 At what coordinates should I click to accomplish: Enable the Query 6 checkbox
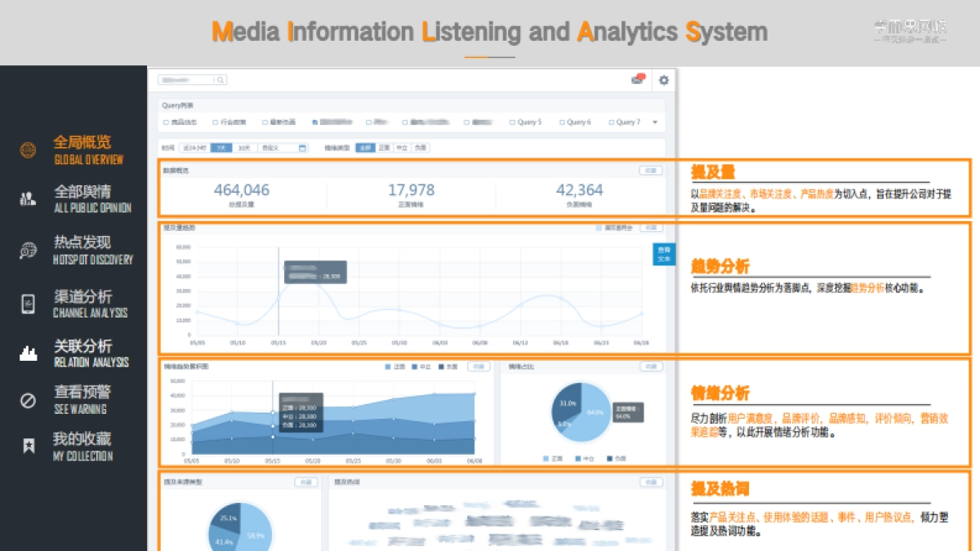[562, 122]
